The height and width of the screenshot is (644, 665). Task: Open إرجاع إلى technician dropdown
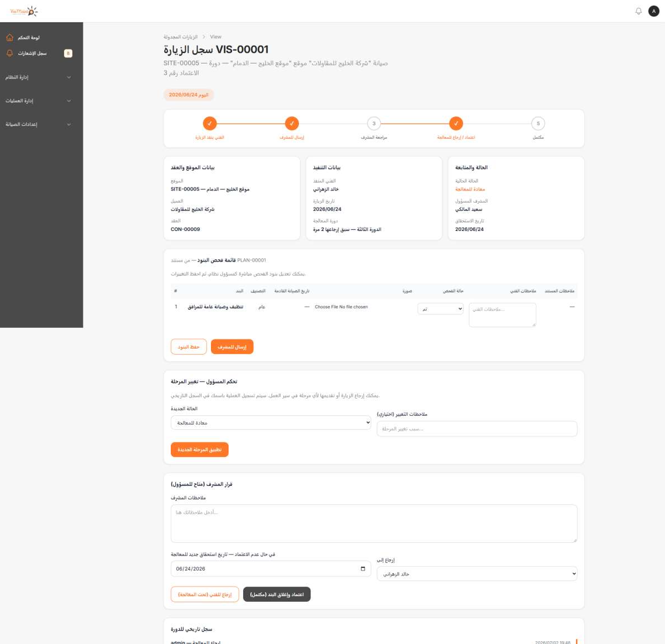(x=477, y=573)
